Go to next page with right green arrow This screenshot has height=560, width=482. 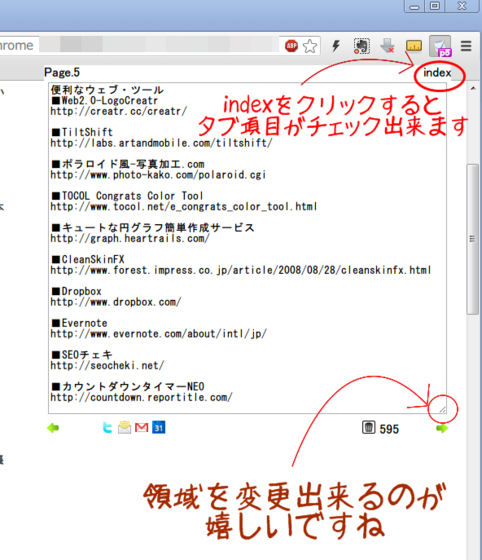(442, 428)
